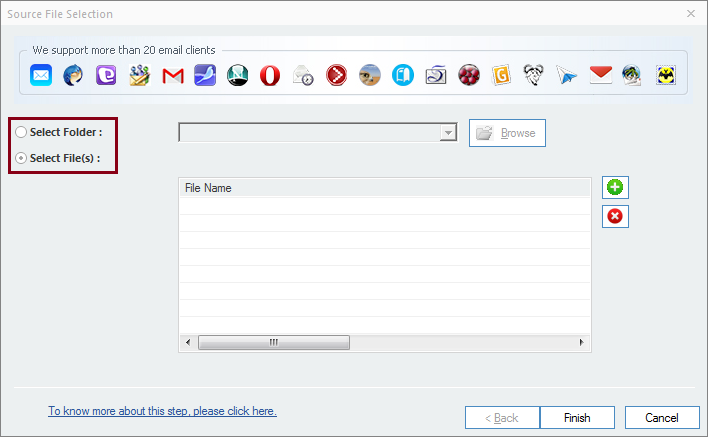The image size is (708, 437).
Task: Choose the cyan circle mailbox icon
Action: click(x=403, y=75)
